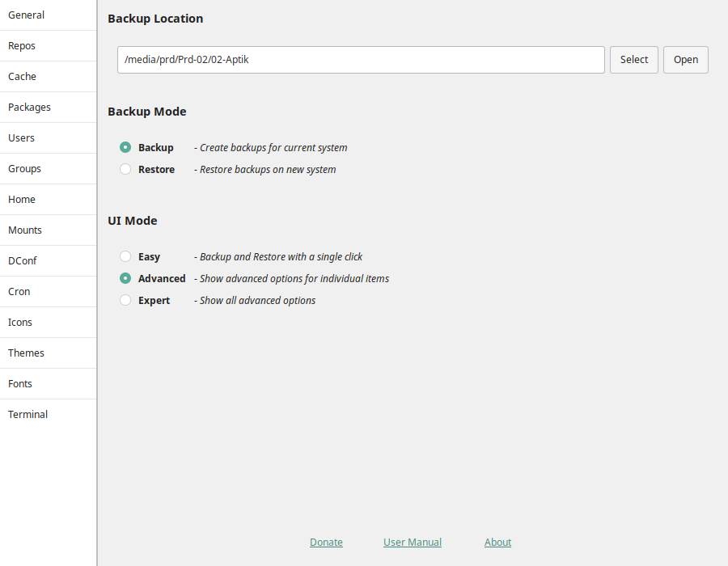The width and height of the screenshot is (728, 566).
Task: Enable the Expert UI mode
Action: [x=125, y=300]
